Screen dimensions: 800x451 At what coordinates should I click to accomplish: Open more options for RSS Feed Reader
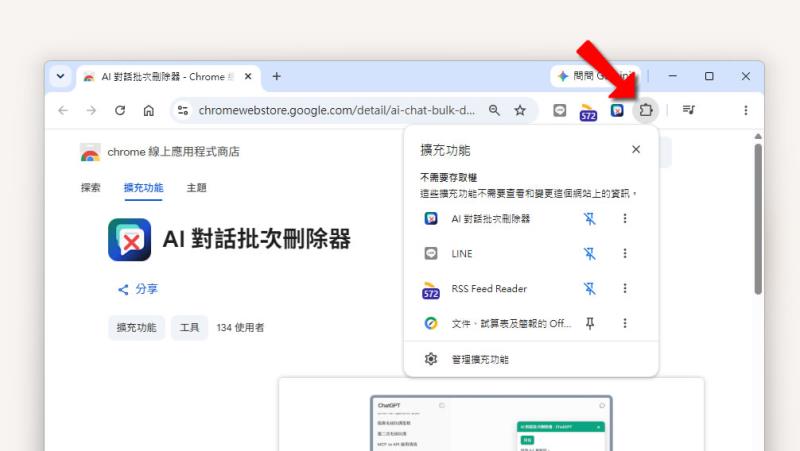point(625,289)
